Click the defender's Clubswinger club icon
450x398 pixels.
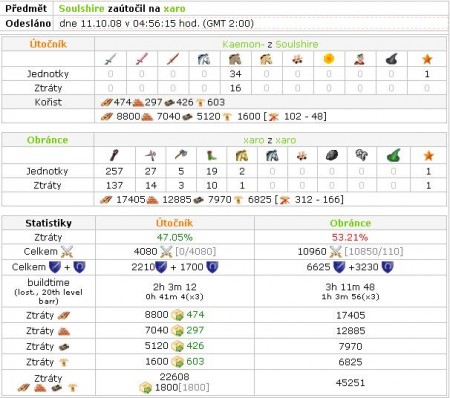(x=114, y=155)
